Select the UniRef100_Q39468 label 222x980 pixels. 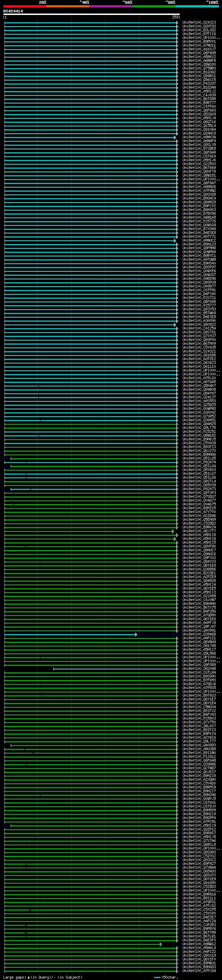pos(199,634)
